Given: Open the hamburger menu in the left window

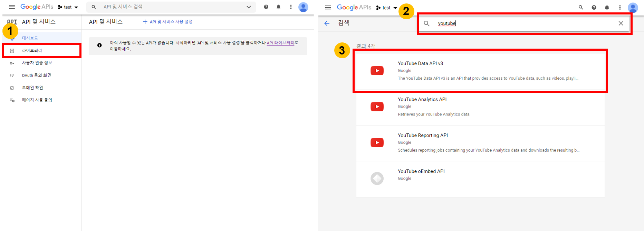Looking at the screenshot, I should click(x=12, y=7).
